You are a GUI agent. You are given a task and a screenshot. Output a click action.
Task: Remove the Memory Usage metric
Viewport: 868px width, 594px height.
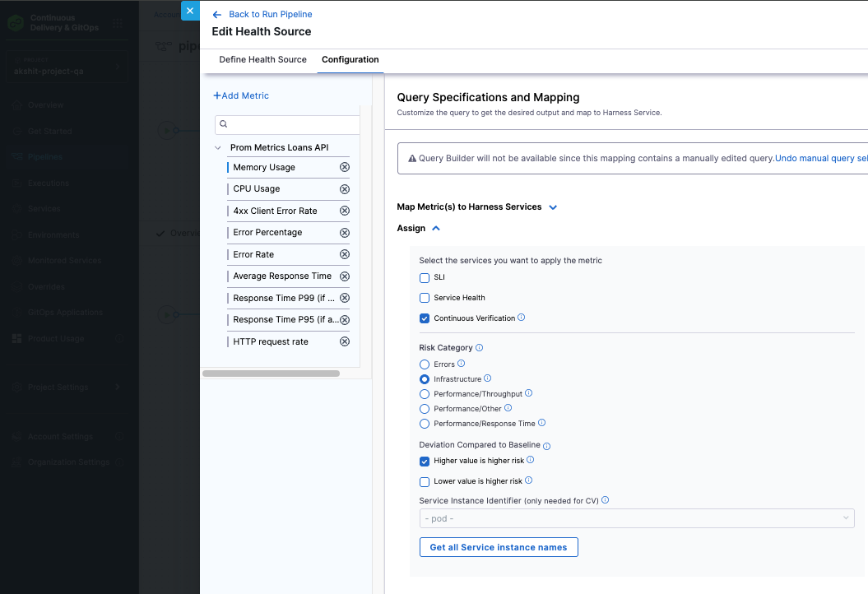click(345, 167)
